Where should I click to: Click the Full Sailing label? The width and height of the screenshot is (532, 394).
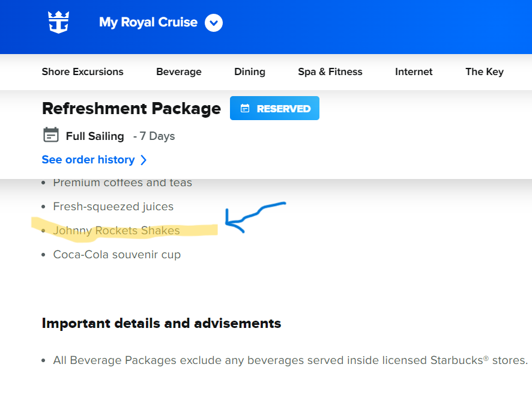pos(95,136)
